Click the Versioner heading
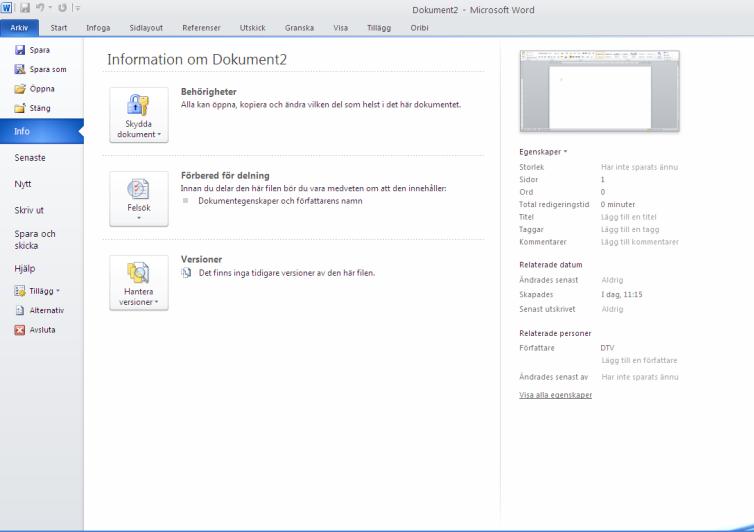 tap(201, 260)
